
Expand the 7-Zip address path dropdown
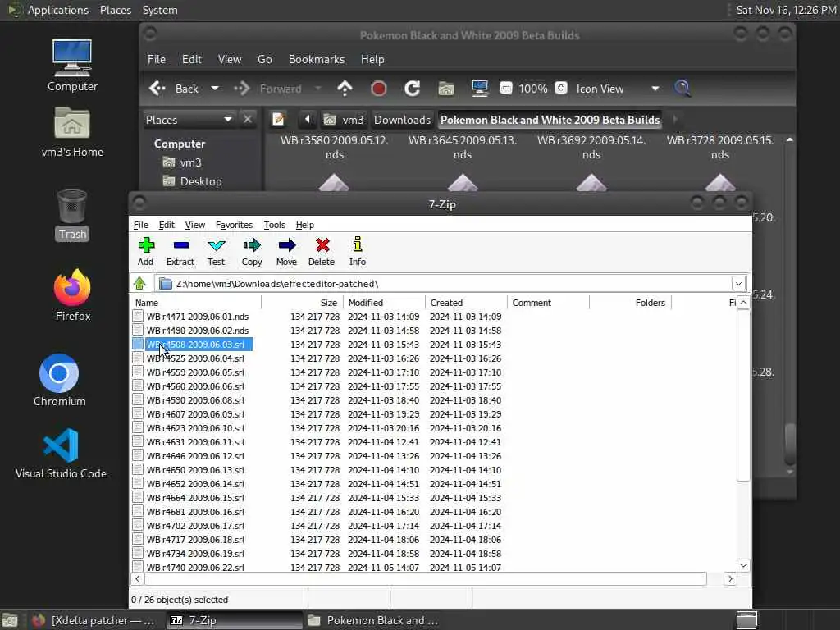[x=738, y=283]
